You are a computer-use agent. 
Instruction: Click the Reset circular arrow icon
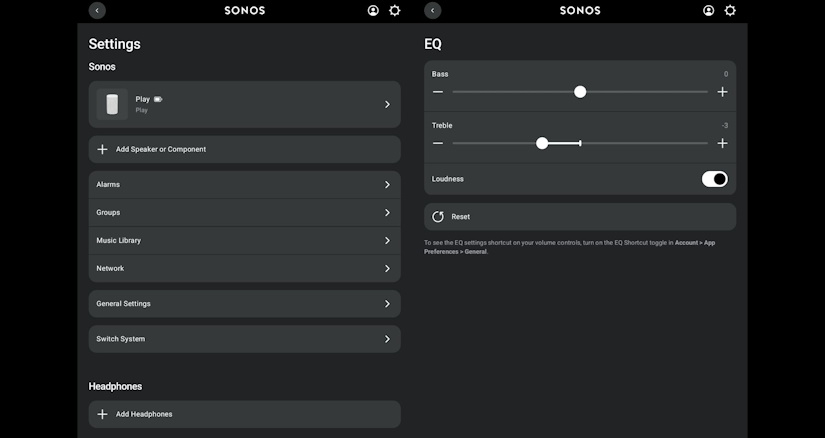[438, 217]
